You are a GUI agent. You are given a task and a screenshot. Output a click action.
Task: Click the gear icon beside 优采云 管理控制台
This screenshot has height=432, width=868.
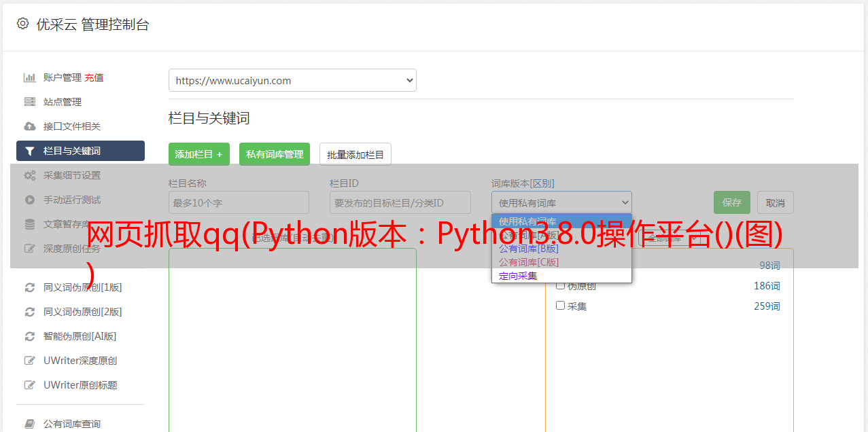click(x=22, y=24)
